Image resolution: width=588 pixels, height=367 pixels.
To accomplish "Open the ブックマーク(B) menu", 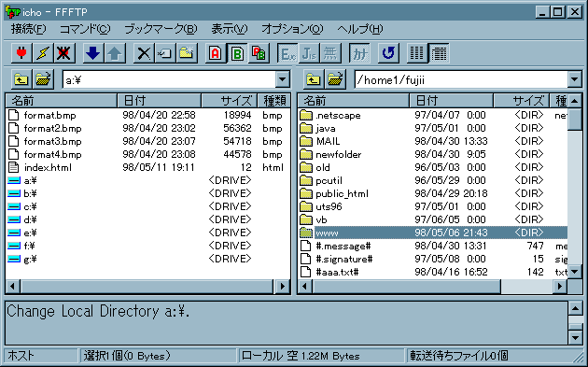I will 161,29.
